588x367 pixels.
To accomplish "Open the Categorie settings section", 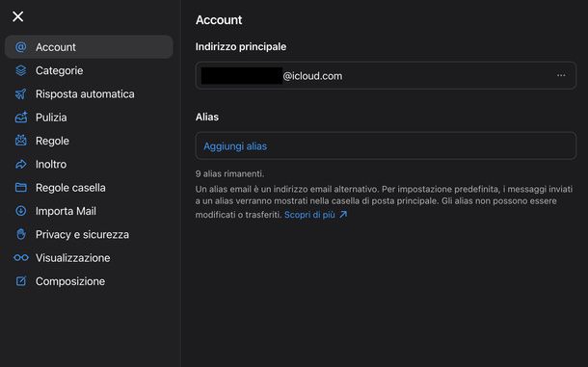I will (89, 70).
